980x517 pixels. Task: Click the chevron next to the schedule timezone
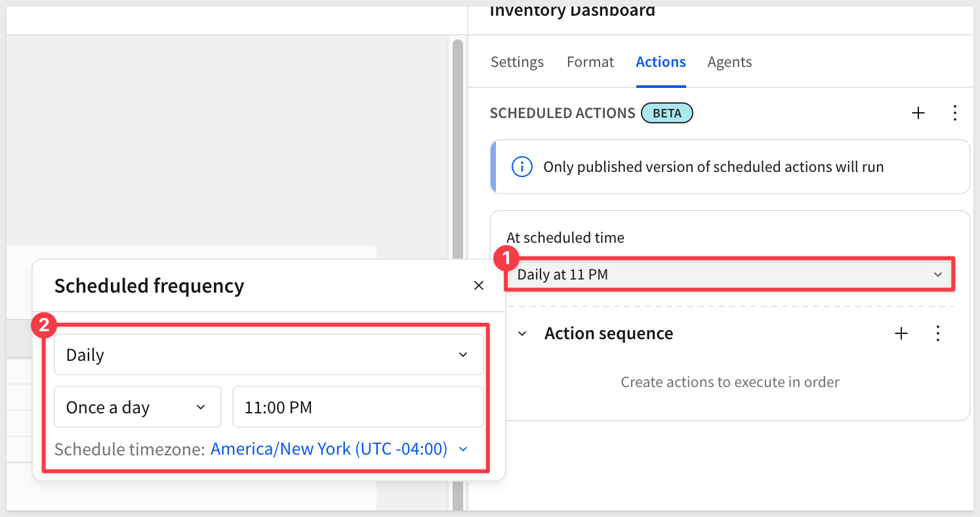pyautogui.click(x=464, y=449)
